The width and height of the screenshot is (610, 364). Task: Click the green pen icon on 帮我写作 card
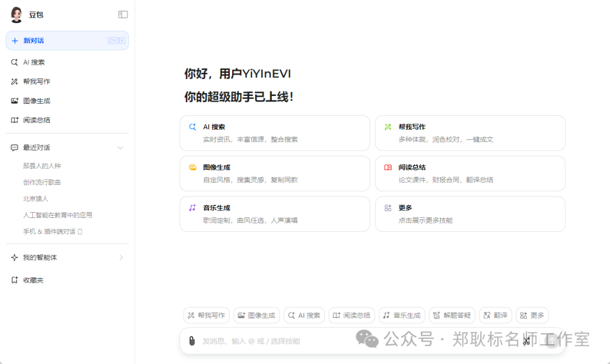388,127
